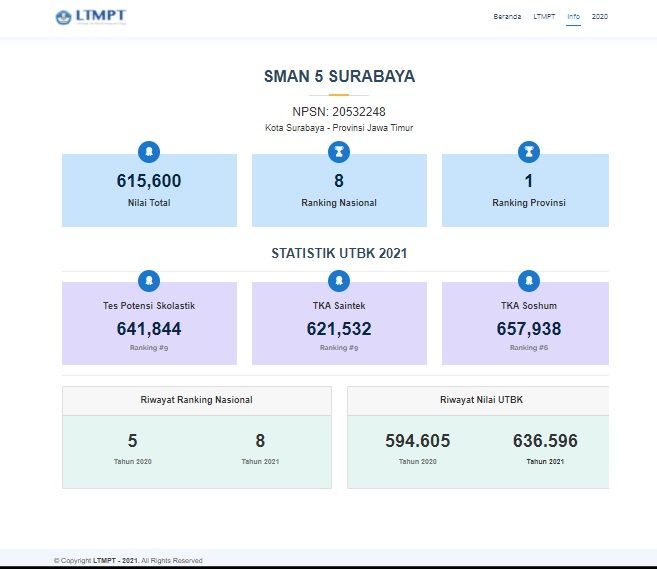Image resolution: width=657 pixels, height=569 pixels.
Task: Click the 615,600 Nilai Total value
Action: [x=149, y=181]
